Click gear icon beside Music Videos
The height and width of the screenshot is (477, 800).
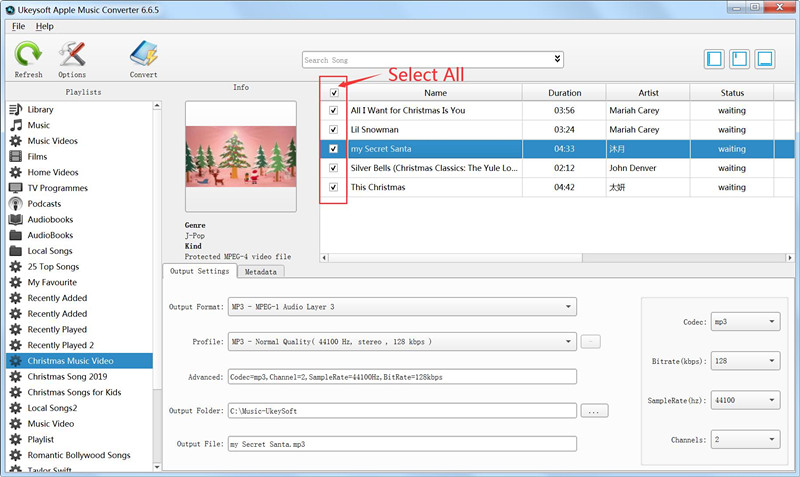pos(16,141)
